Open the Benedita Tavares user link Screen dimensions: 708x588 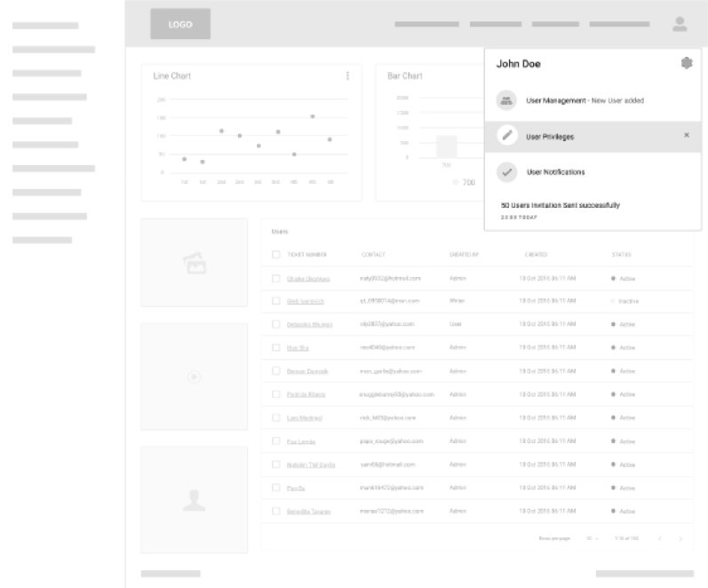coord(309,512)
